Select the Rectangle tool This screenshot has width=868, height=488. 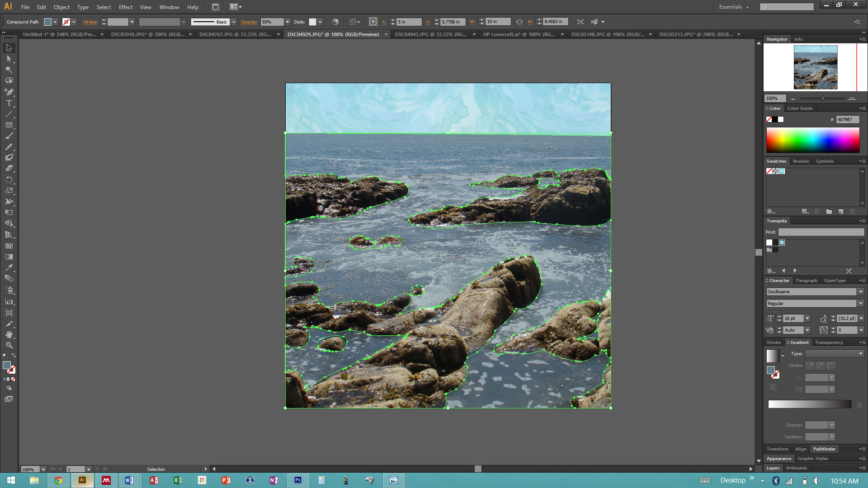(x=9, y=125)
